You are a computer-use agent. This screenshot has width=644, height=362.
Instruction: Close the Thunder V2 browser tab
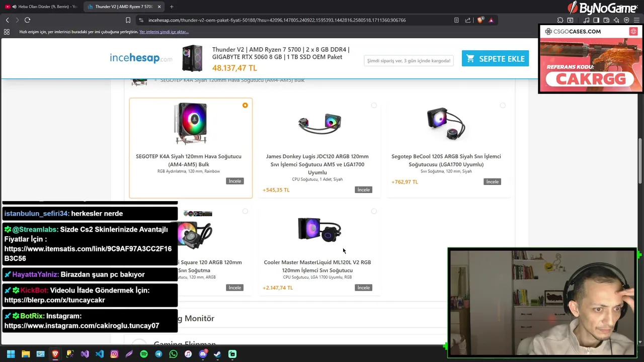tap(159, 7)
